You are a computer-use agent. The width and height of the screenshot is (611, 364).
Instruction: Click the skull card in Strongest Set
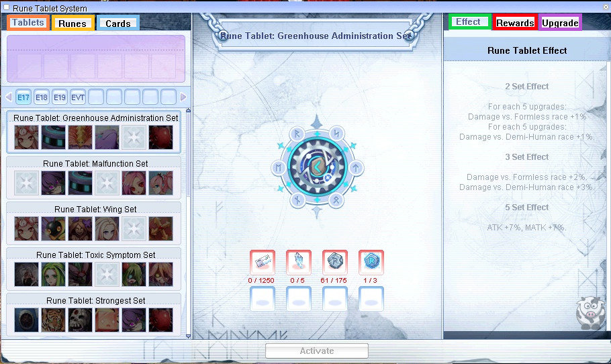coord(80,320)
